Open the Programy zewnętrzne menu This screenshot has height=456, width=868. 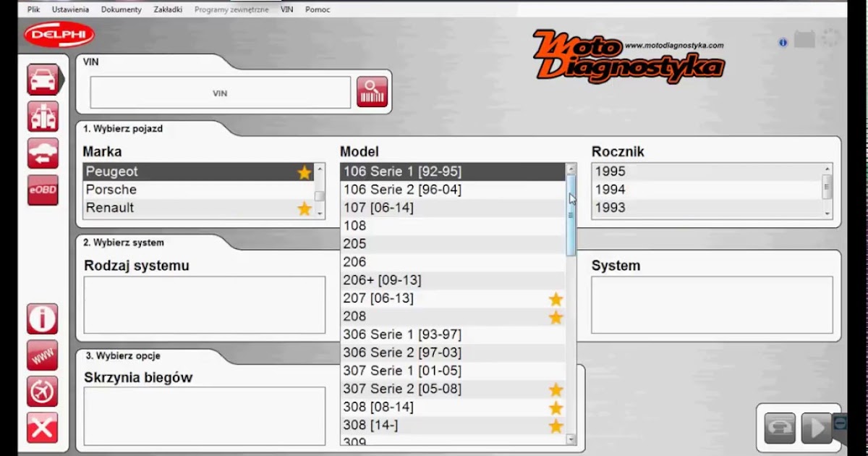click(x=231, y=9)
